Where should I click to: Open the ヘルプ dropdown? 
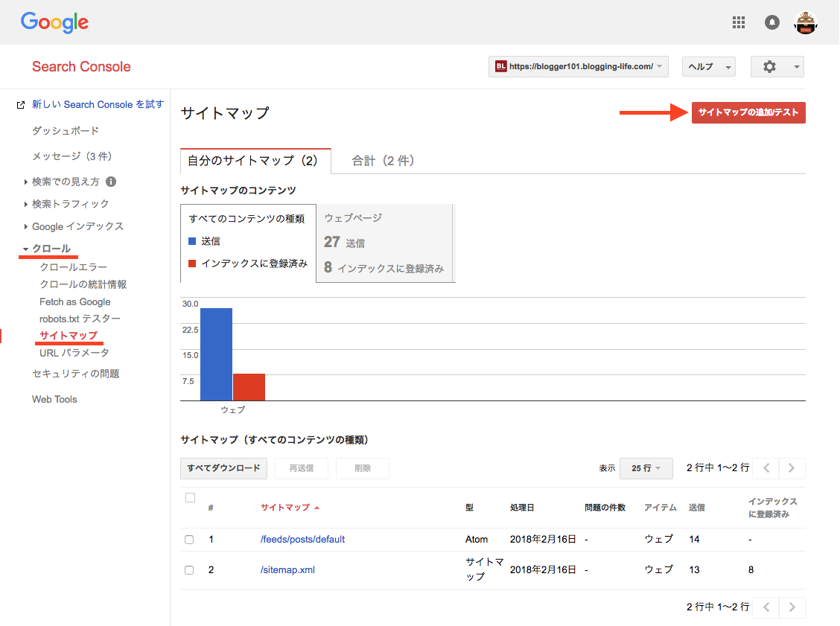click(709, 66)
